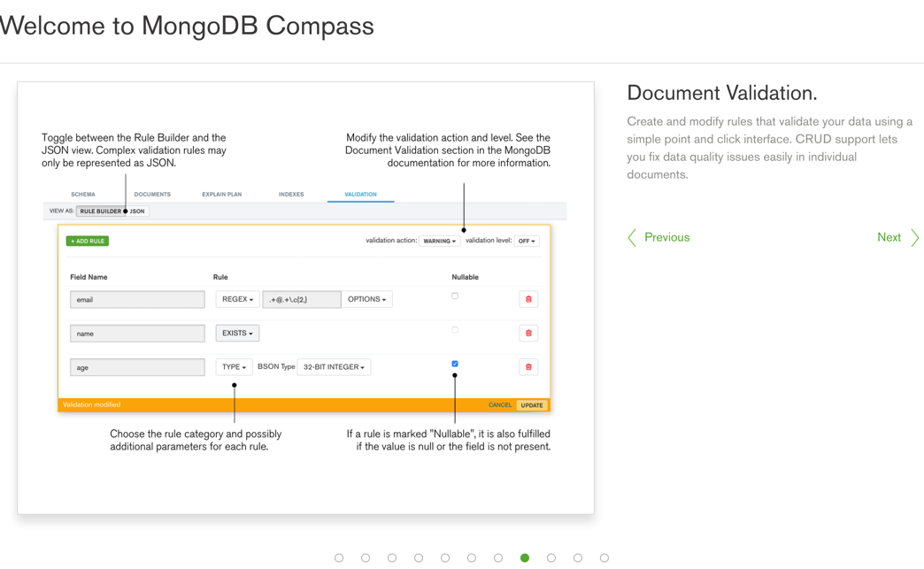Click the ADD RULE button
Screen dimensions: 924x569
coord(87,240)
